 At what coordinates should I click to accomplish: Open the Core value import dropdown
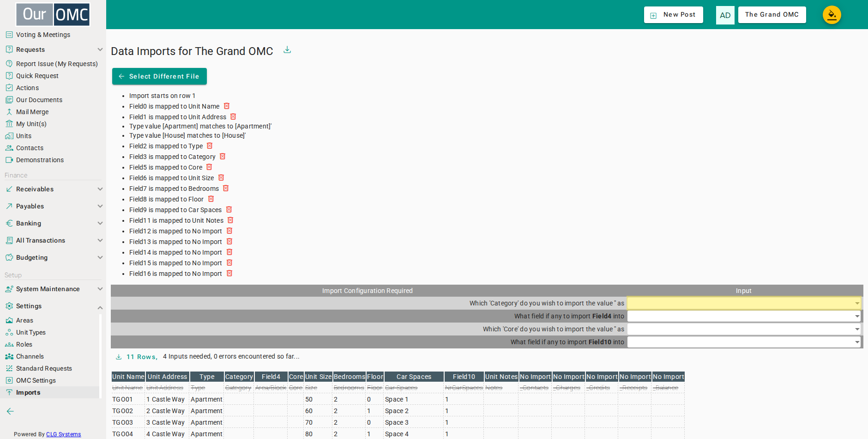point(744,329)
